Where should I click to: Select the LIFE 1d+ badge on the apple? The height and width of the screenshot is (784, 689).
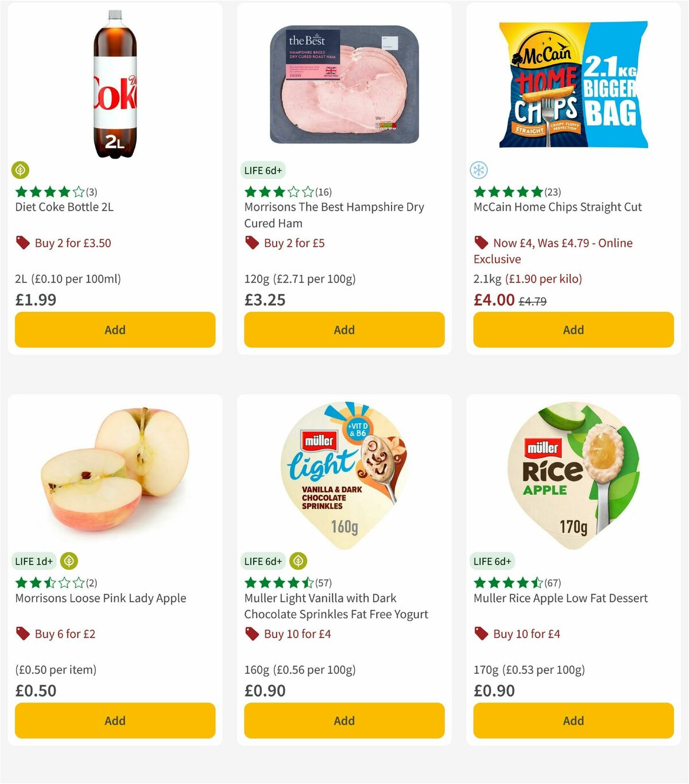click(34, 561)
